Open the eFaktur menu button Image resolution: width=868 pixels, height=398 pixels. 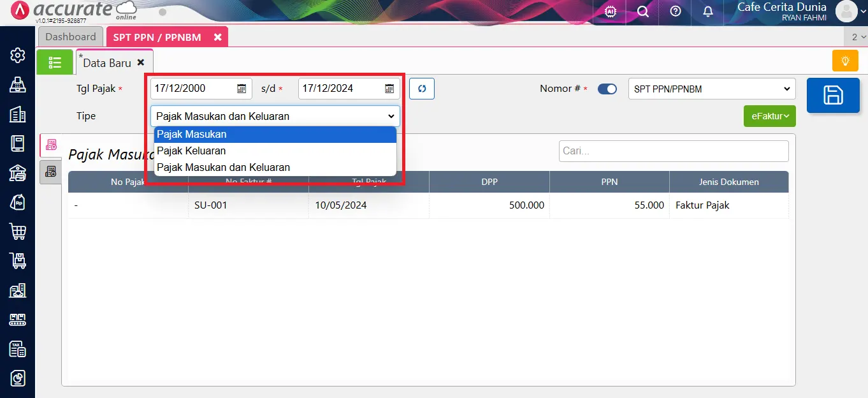[769, 116]
